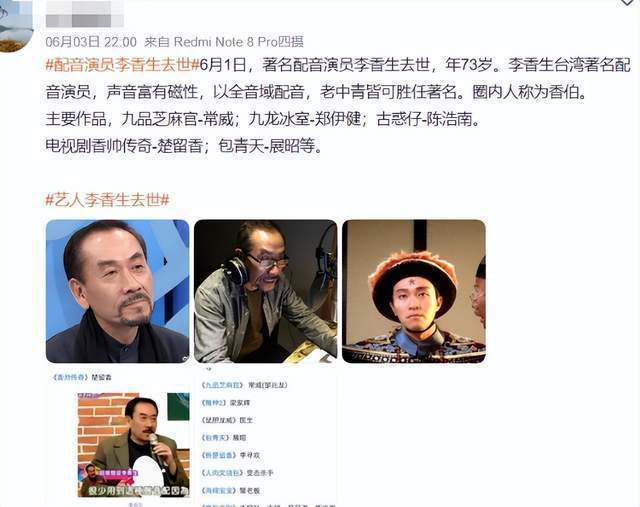Expand the post options chevron menu
Screen dimensions: 640x507
click(627, 2)
